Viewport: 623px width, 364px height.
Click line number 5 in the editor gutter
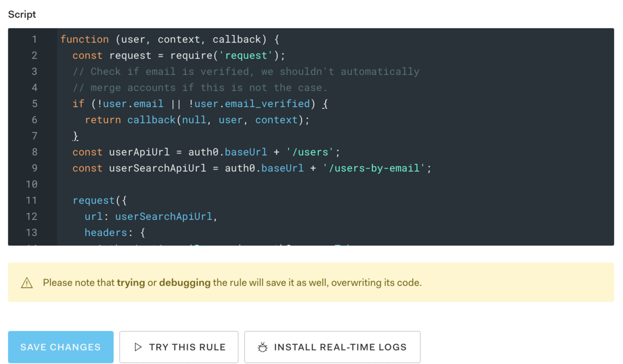coord(34,104)
